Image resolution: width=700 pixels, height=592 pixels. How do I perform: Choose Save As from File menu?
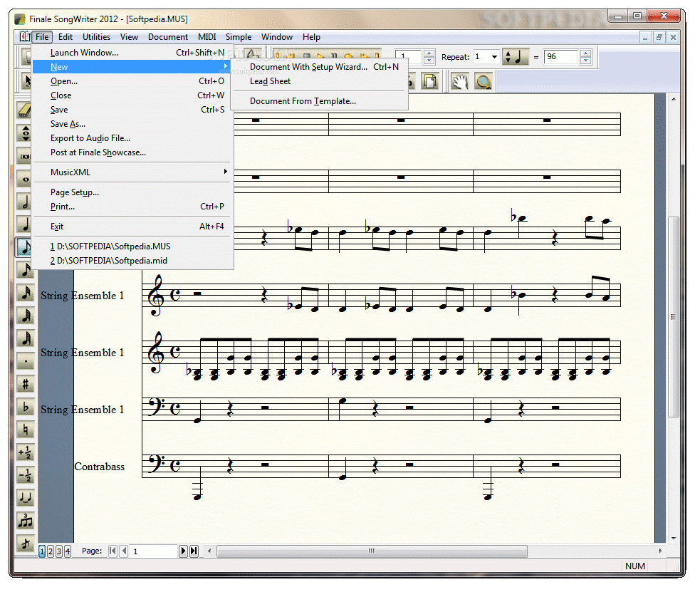click(x=132, y=124)
